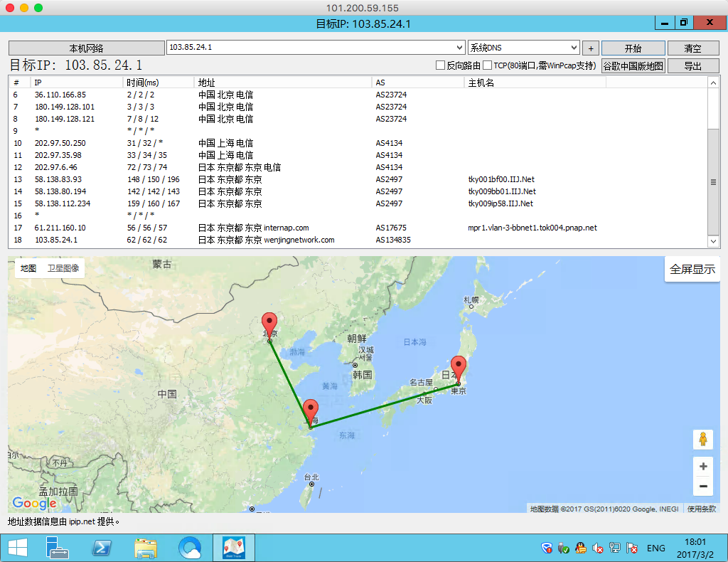The height and width of the screenshot is (562, 728).
Task: Select the 地图 map type tab
Action: [28, 268]
